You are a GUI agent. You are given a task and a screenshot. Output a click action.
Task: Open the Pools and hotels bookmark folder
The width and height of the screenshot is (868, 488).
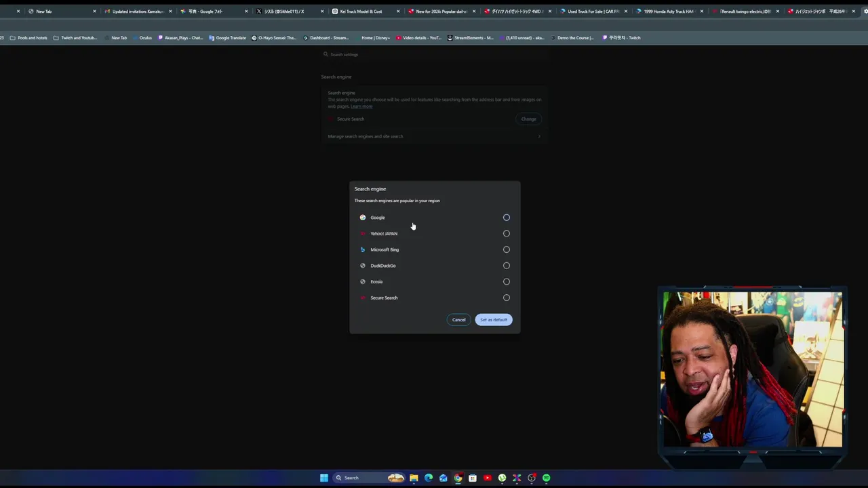(x=29, y=38)
